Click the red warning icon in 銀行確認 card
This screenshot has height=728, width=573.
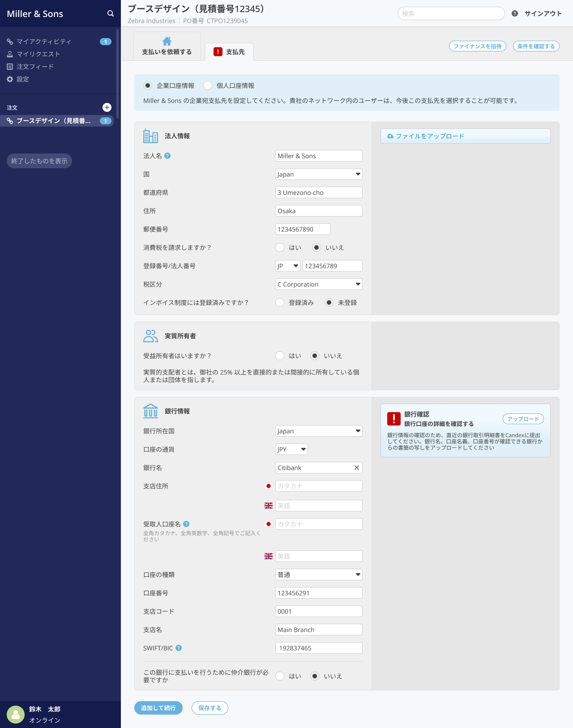[394, 419]
